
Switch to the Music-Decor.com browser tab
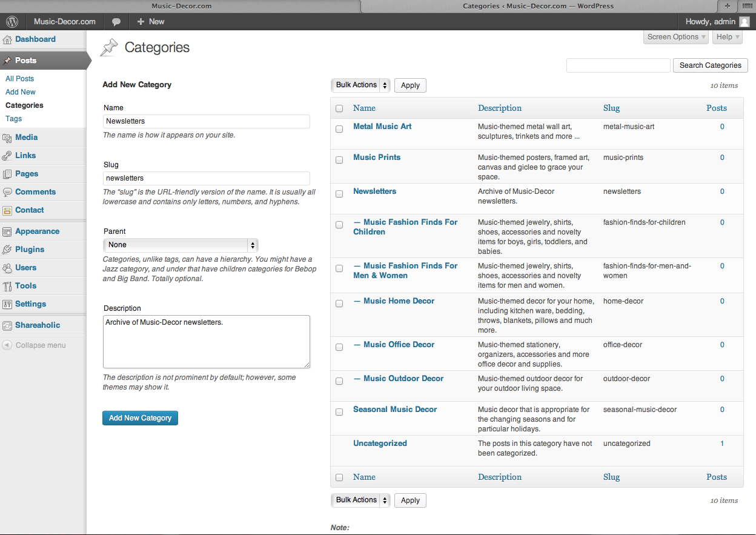point(182,6)
